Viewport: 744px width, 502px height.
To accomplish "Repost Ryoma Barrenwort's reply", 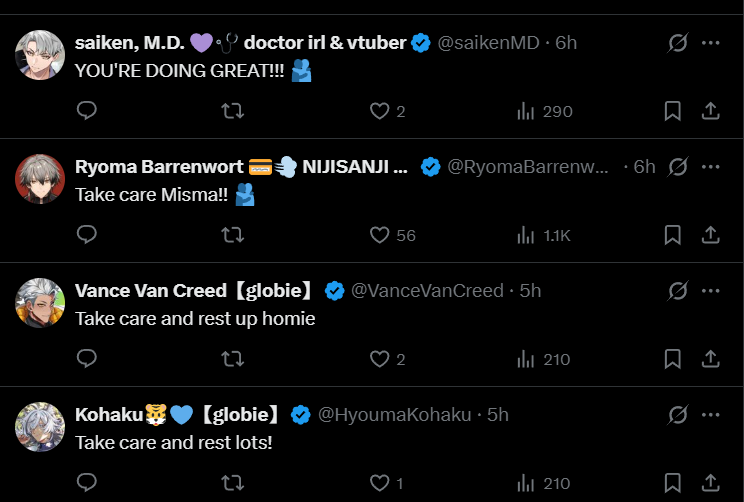I will point(232,235).
